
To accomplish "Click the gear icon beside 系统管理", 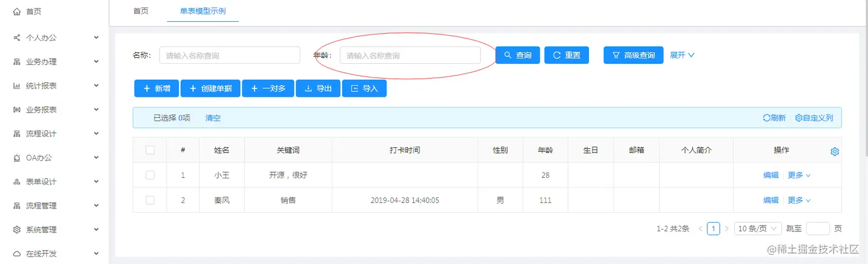I will (17, 230).
